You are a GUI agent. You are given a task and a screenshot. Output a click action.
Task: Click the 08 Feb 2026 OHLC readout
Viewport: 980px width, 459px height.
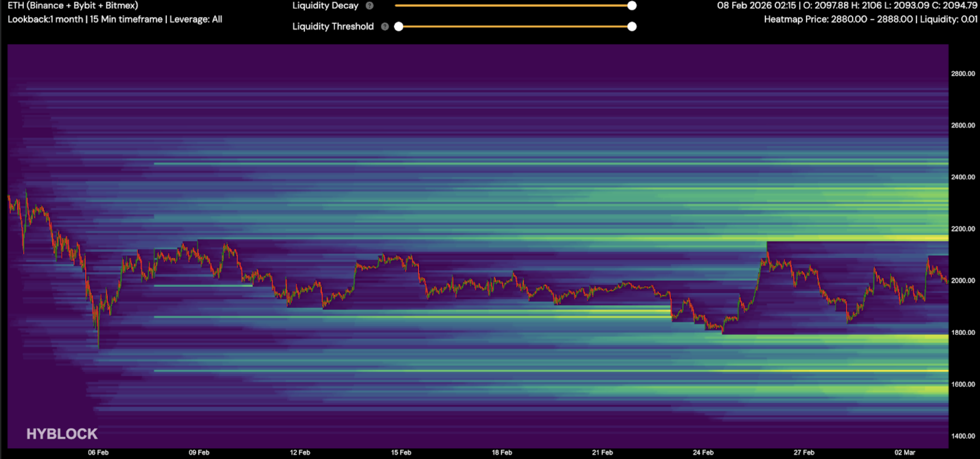(x=847, y=6)
